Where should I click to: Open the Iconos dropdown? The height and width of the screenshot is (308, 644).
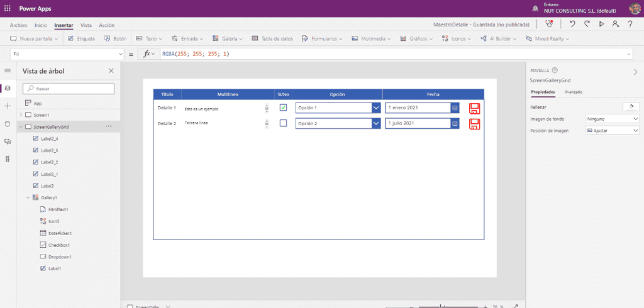point(457,38)
